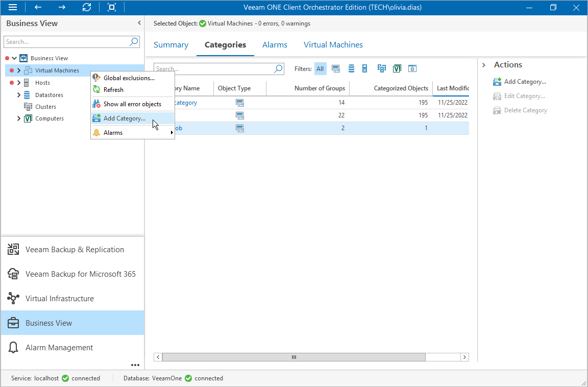Select the All filter
The height and width of the screenshot is (387, 588).
click(x=320, y=68)
